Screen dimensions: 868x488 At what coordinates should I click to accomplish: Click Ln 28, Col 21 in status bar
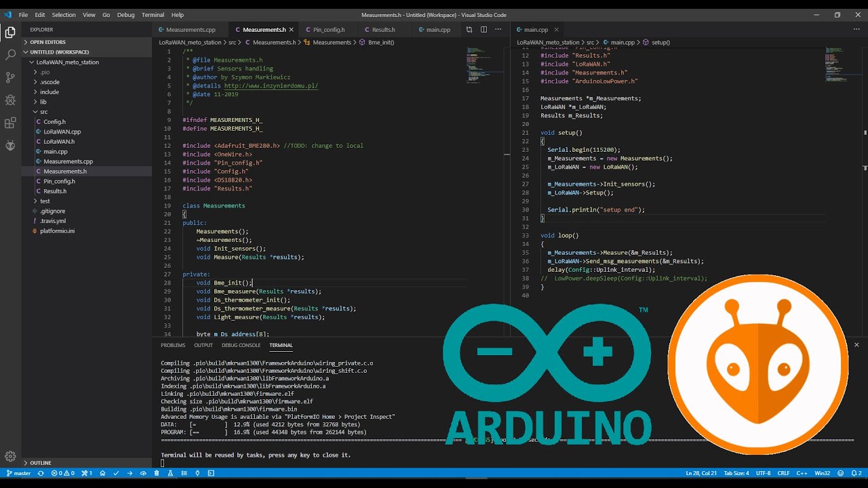(x=701, y=473)
